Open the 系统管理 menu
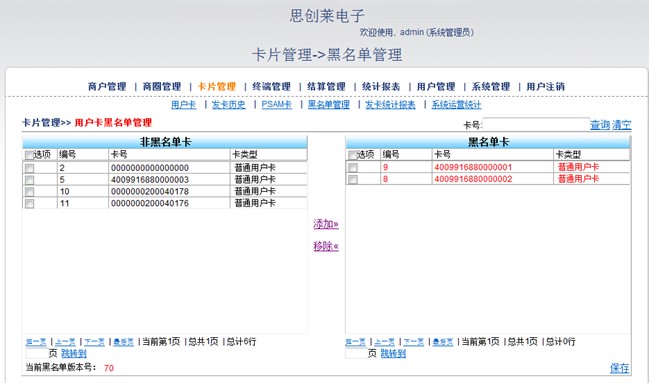 coord(491,87)
